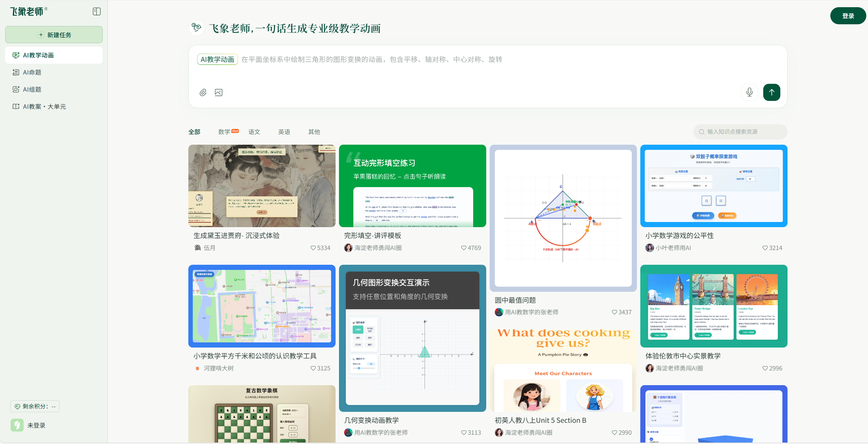Image resolution: width=868 pixels, height=444 pixels.
Task: Like the 小学数学游戏的公平性 card heart
Action: point(765,248)
